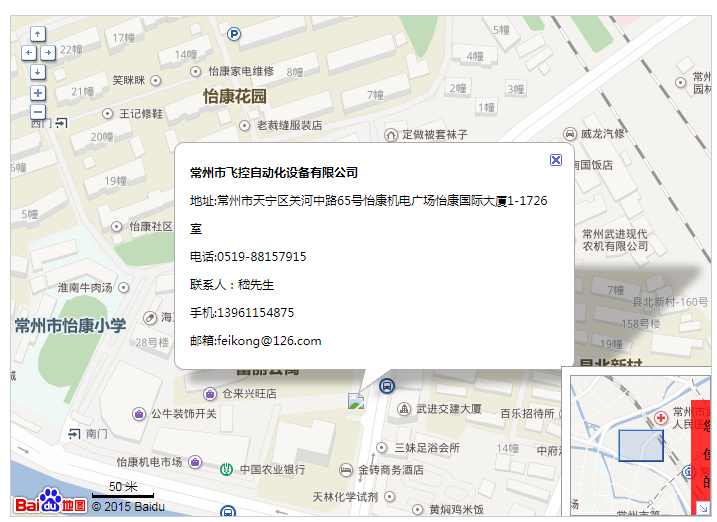Click the location marker image under popup

click(x=355, y=401)
